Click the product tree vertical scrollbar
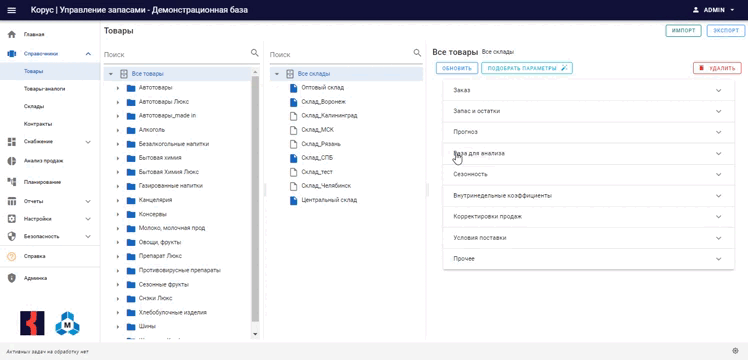 coord(255,198)
